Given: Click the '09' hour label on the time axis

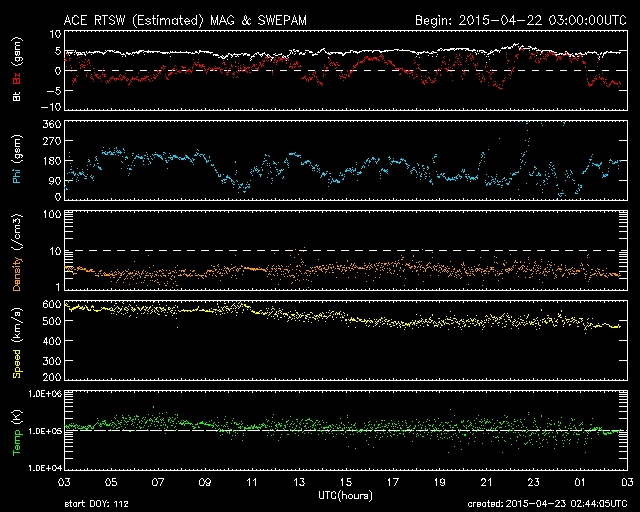Looking at the screenshot, I should click(x=205, y=483).
